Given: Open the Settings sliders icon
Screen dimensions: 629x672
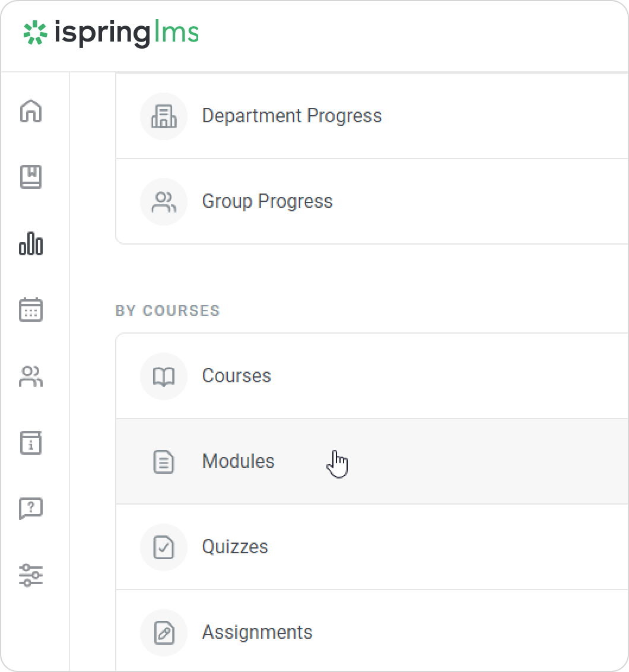Looking at the screenshot, I should point(31,575).
